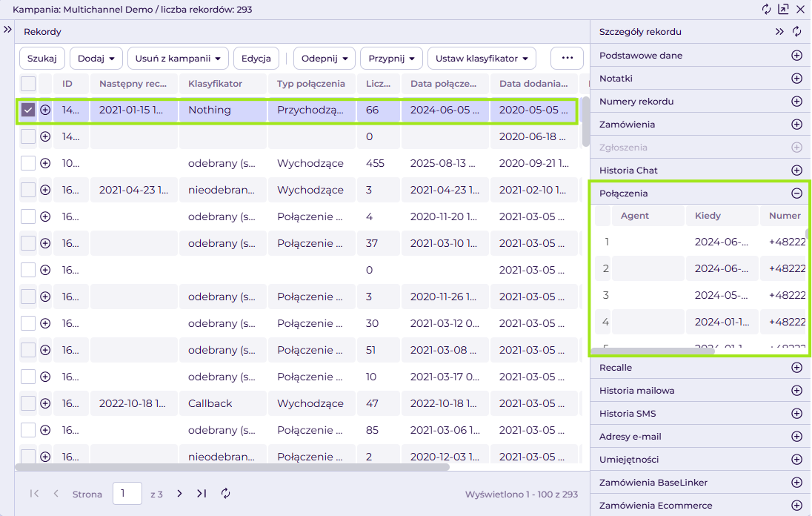Open the Dodaj dropdown
Viewport: 812px width, 516px height.
pyautogui.click(x=96, y=58)
